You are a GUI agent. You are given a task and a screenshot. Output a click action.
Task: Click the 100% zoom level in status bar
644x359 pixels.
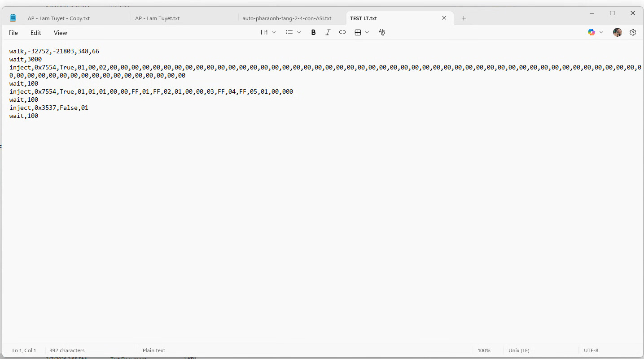pos(484,350)
